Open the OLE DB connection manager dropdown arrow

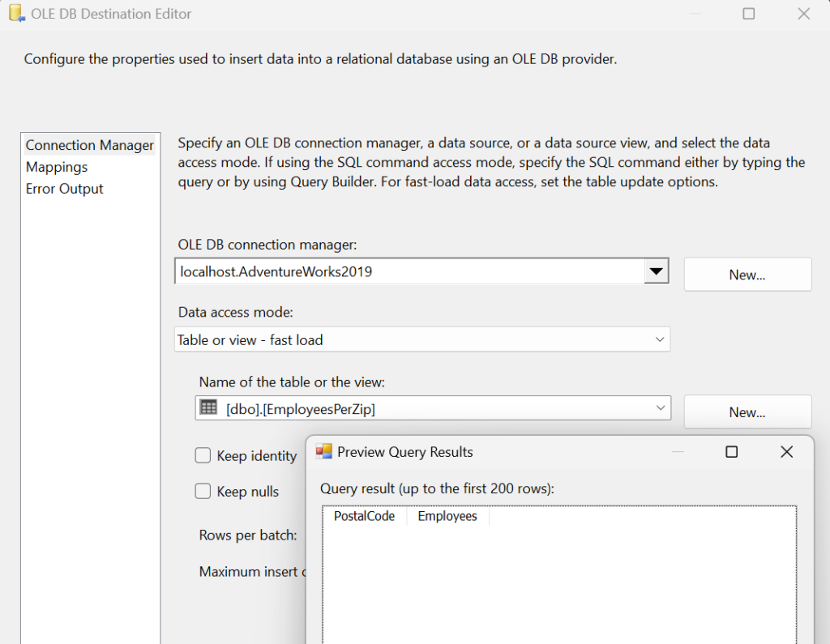[x=656, y=272]
